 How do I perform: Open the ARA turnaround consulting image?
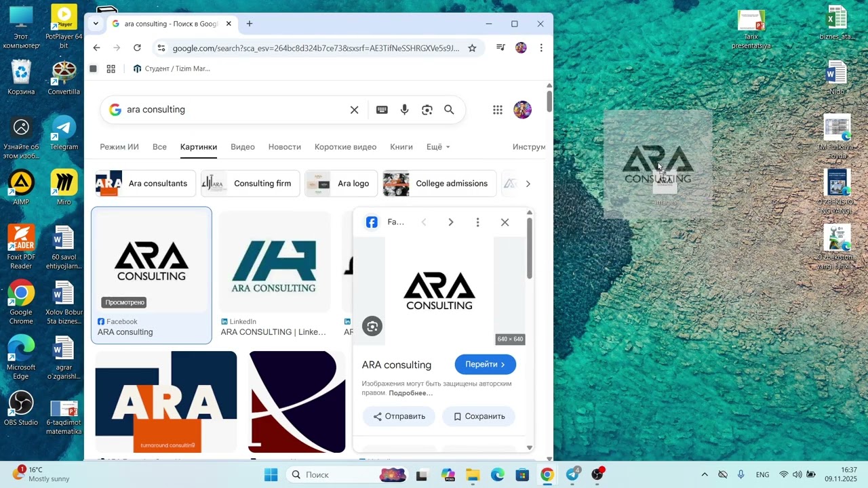[166, 402]
